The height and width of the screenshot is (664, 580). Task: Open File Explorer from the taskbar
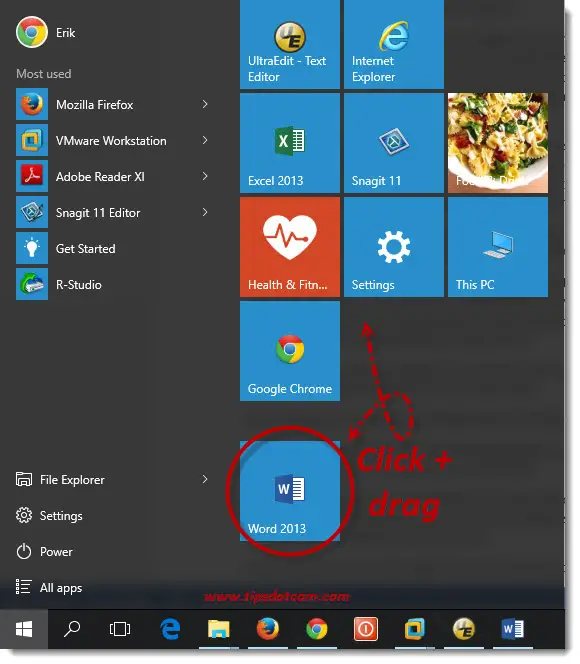click(219, 629)
